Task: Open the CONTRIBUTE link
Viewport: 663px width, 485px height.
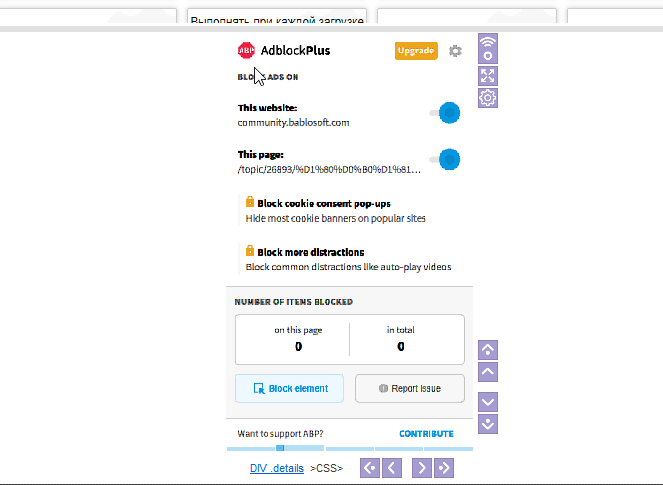Action: (x=426, y=434)
